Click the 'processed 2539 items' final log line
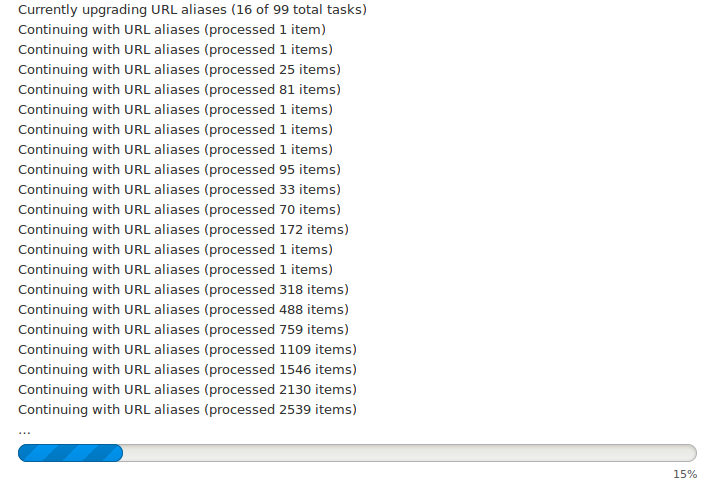Screen dimensions: 707x488 coord(187,410)
